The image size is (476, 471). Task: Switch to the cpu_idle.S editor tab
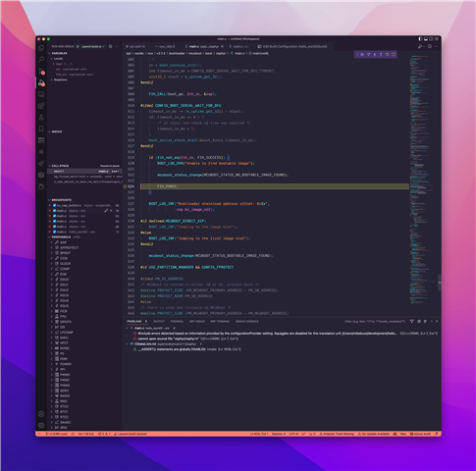[x=167, y=46]
